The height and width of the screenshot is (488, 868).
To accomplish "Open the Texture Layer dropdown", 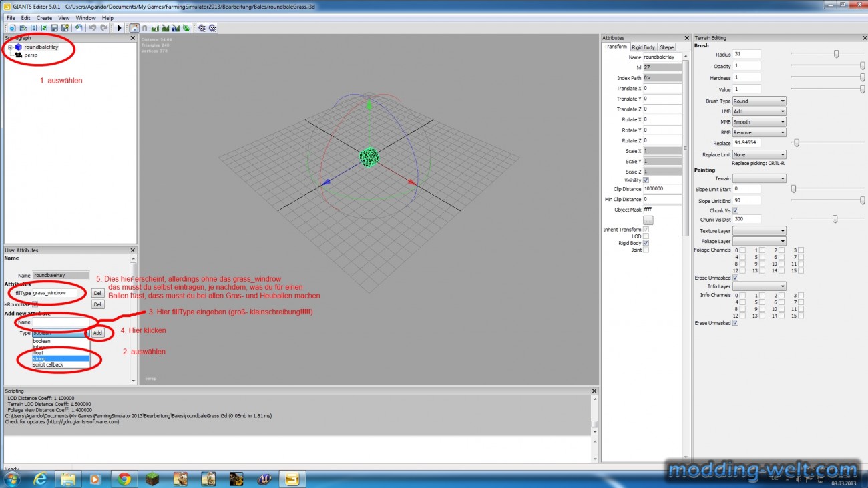I will [x=759, y=231].
